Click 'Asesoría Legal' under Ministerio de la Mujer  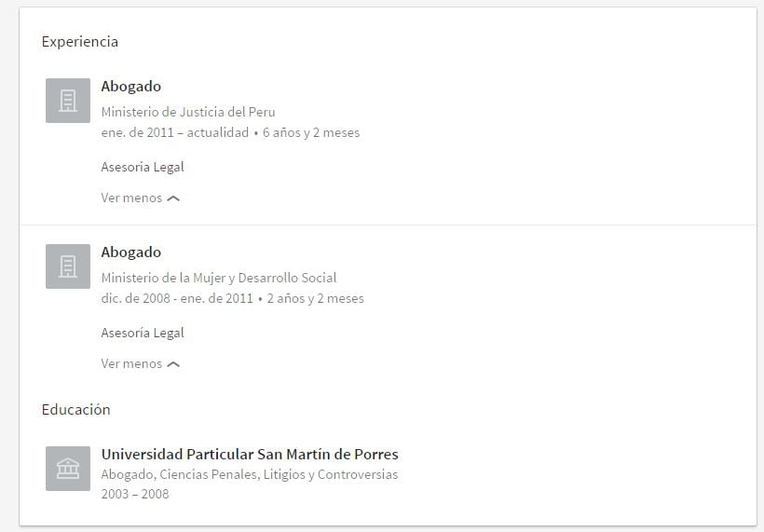[x=143, y=333]
